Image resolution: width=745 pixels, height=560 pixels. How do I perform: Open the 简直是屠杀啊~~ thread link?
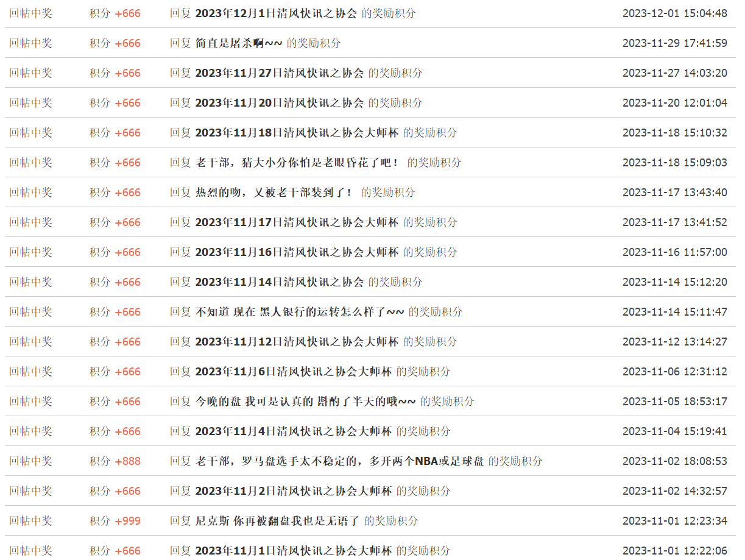pyautogui.click(x=238, y=43)
